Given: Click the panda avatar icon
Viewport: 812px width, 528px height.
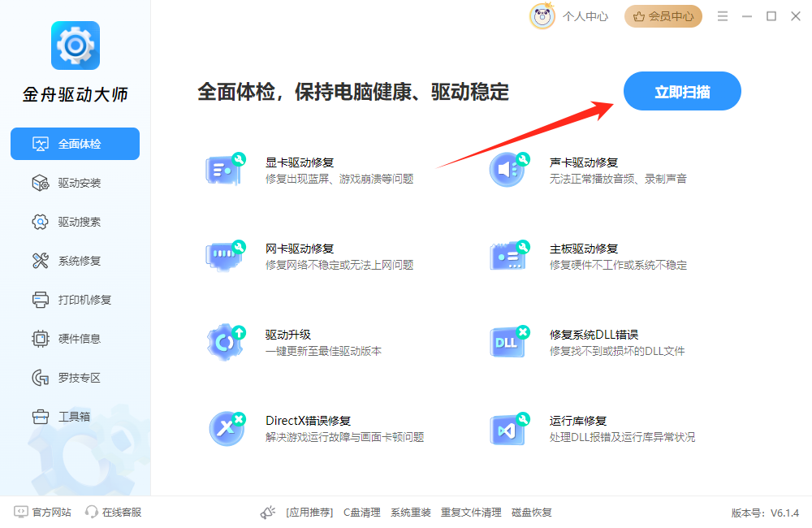Looking at the screenshot, I should pos(542,16).
